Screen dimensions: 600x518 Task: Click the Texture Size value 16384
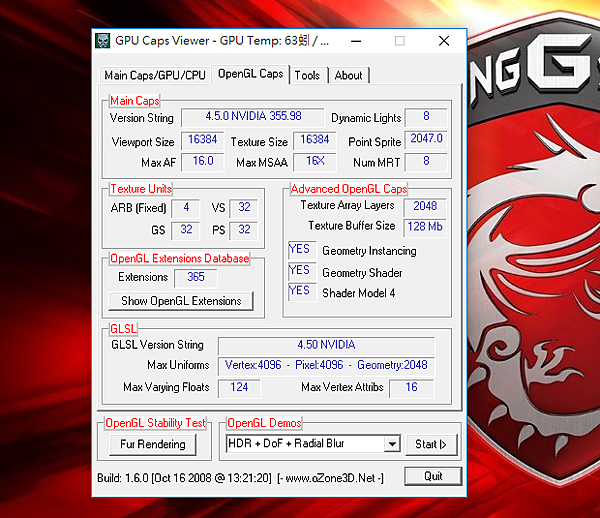(315, 140)
